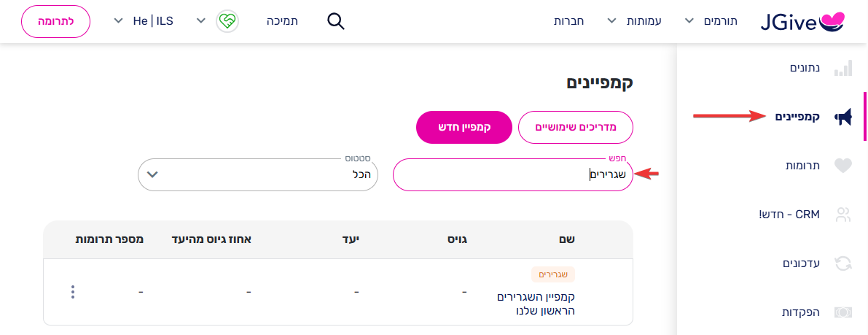Open the CRM people icon
The height and width of the screenshot is (335, 868).
pos(842,215)
